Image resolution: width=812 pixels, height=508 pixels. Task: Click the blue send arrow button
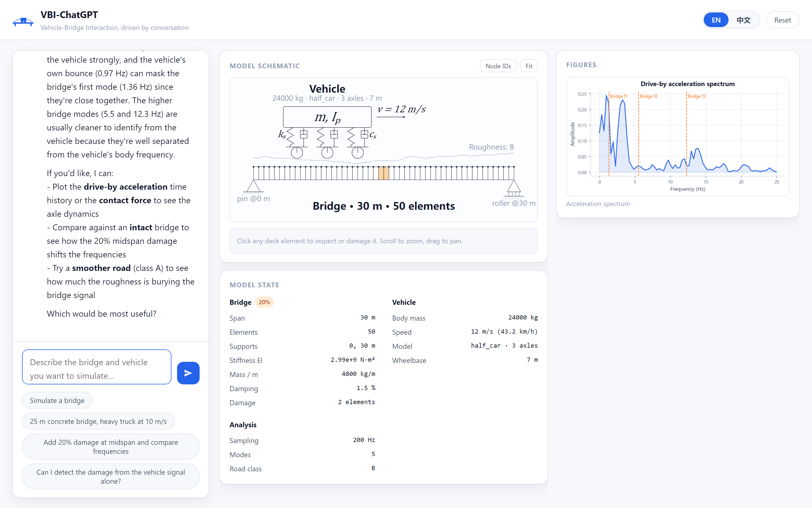[188, 373]
